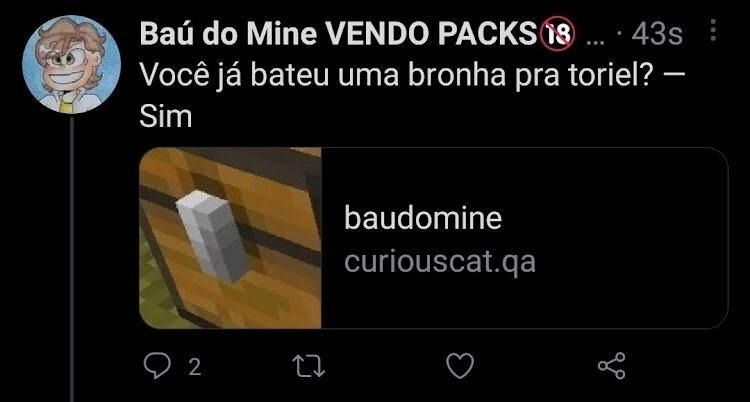Screen dimensions: 750x402
Task: Visit the curiouscat.qa domain link
Action: 440,262
